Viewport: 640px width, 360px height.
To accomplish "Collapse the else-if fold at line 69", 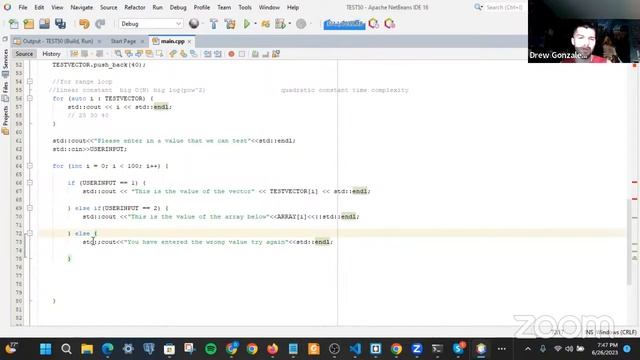I will click(x=30, y=208).
